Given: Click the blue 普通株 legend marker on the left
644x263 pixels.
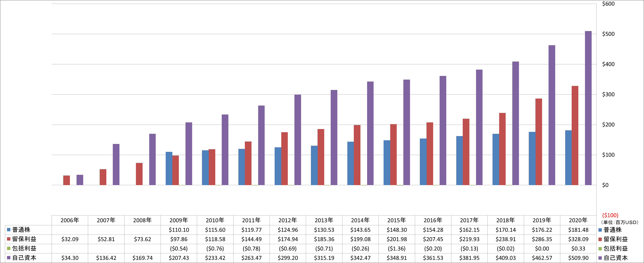Looking at the screenshot, I should point(9,230).
